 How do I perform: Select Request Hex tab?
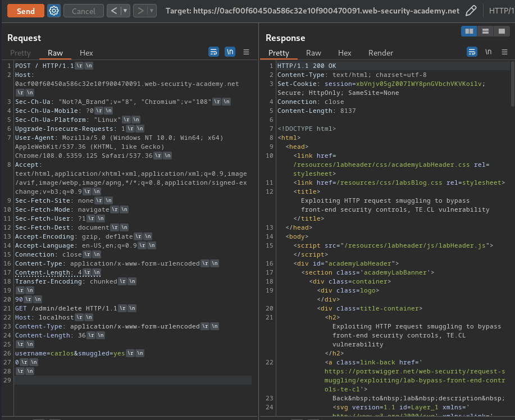coord(86,53)
